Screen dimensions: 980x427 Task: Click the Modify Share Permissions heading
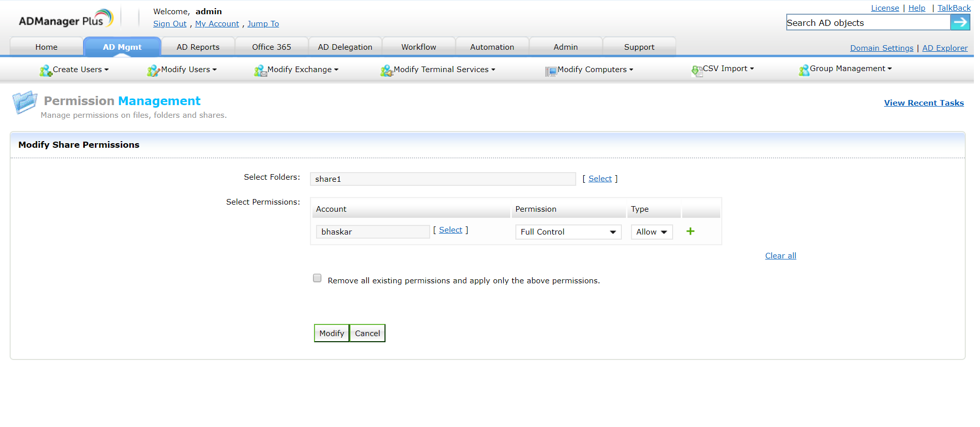coord(79,145)
